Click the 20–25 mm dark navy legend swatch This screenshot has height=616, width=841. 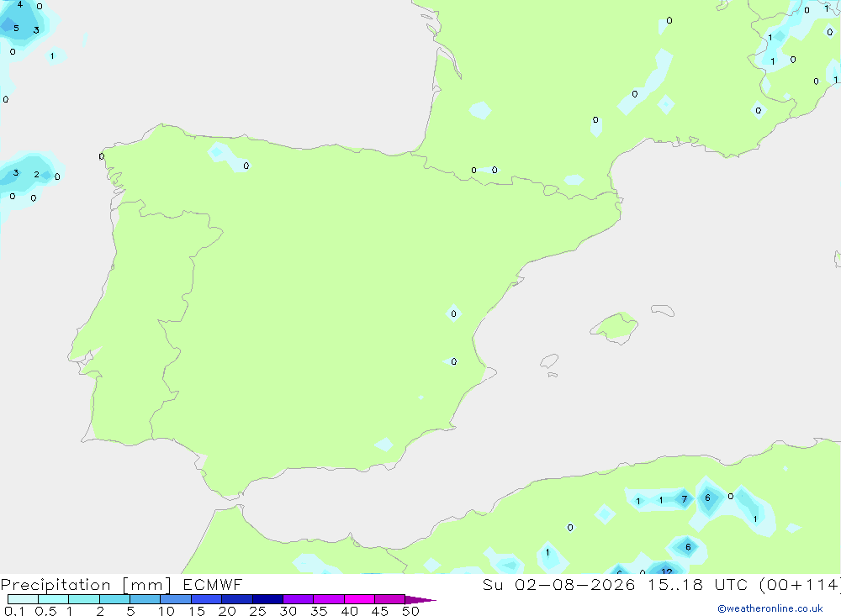click(x=237, y=599)
